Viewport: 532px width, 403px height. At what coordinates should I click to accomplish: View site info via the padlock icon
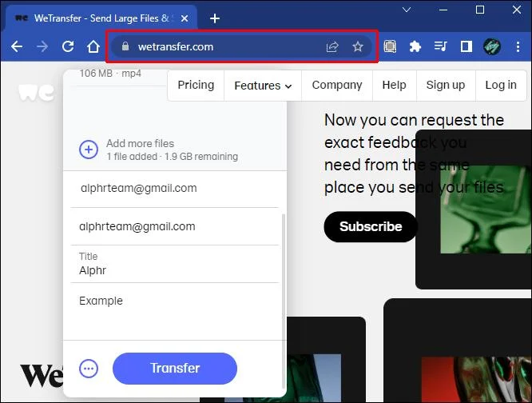(x=125, y=46)
